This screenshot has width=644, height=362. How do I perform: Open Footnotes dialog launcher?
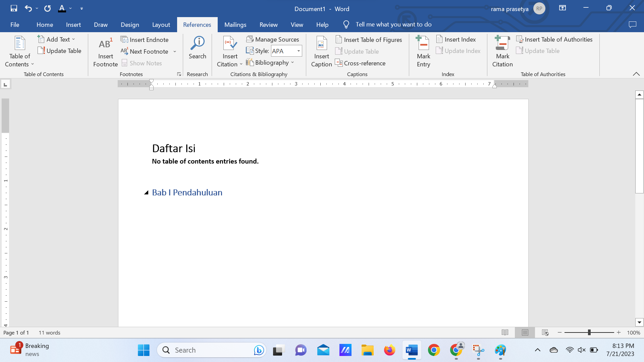(179, 74)
